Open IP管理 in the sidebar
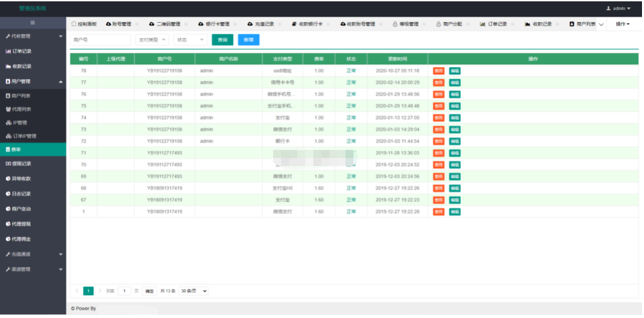The width and height of the screenshot is (644, 318). (17, 123)
